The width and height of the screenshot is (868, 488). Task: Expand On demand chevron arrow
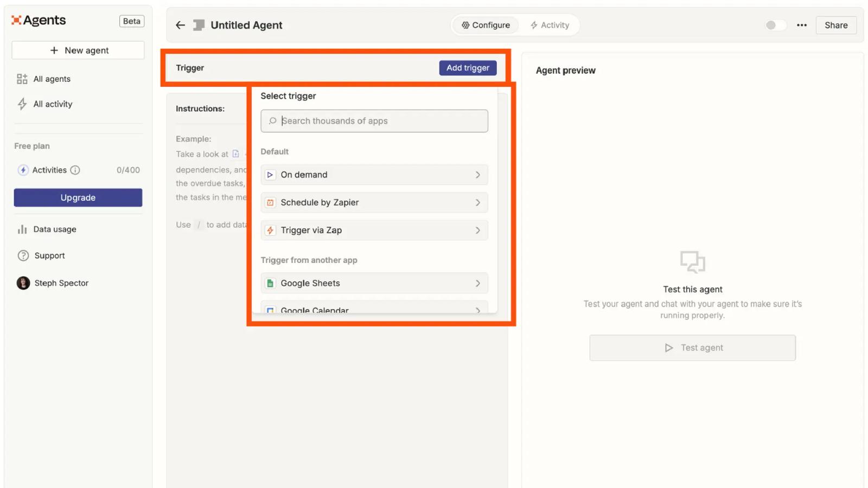tap(478, 175)
